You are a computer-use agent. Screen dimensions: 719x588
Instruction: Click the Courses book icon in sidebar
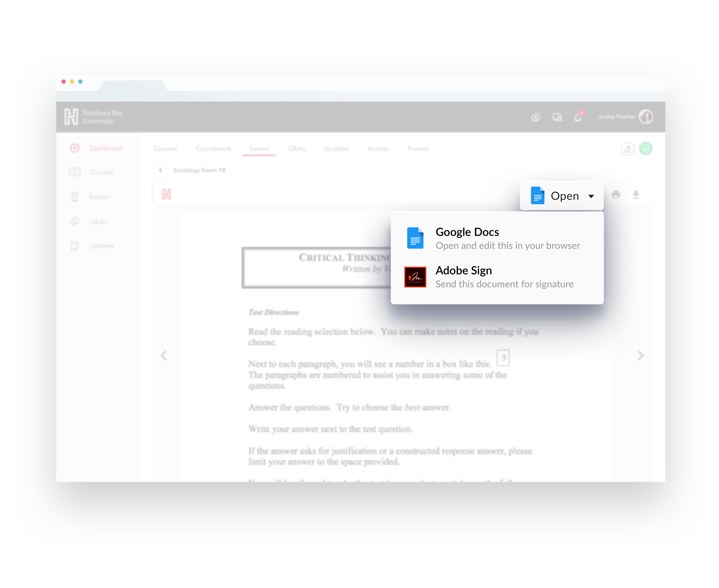pos(75,172)
